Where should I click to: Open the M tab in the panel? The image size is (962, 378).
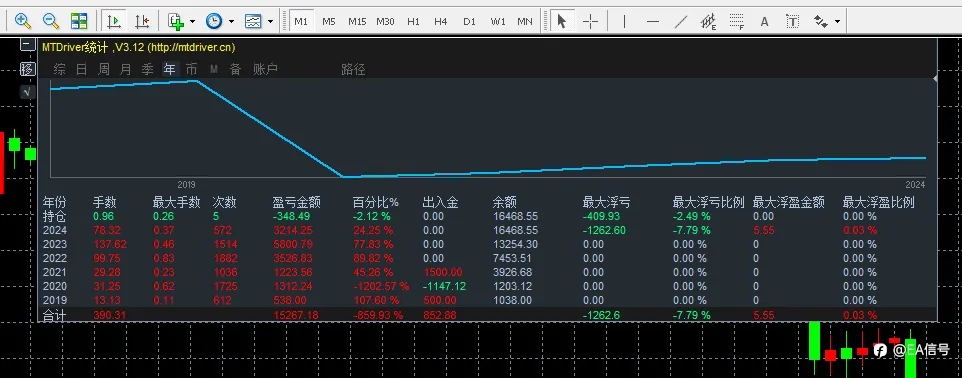[214, 69]
